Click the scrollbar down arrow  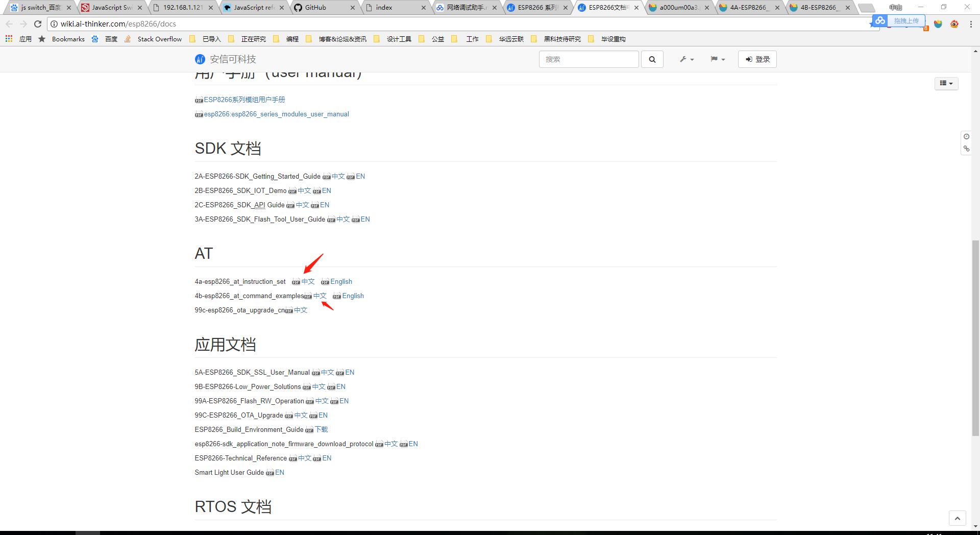click(x=975, y=526)
